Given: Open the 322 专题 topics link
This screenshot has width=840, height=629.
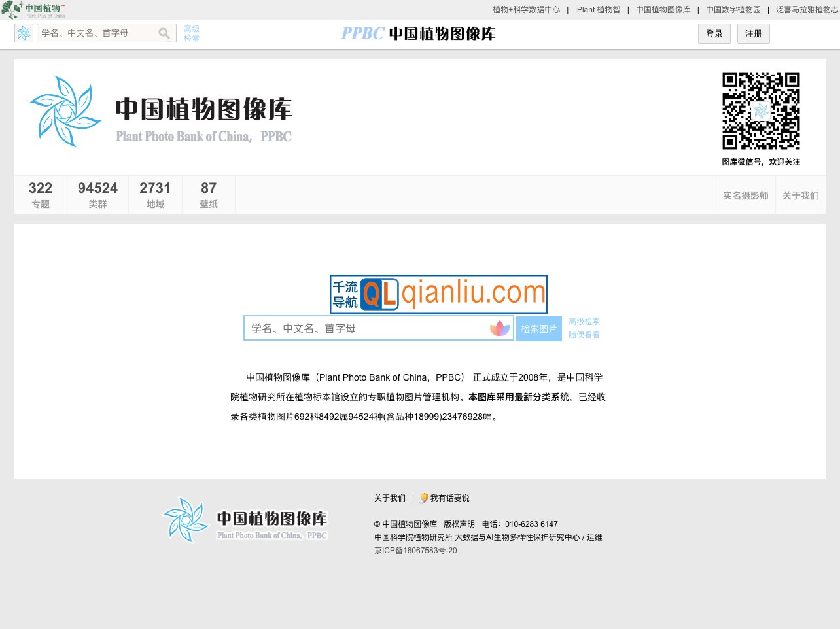Looking at the screenshot, I should 40,194.
